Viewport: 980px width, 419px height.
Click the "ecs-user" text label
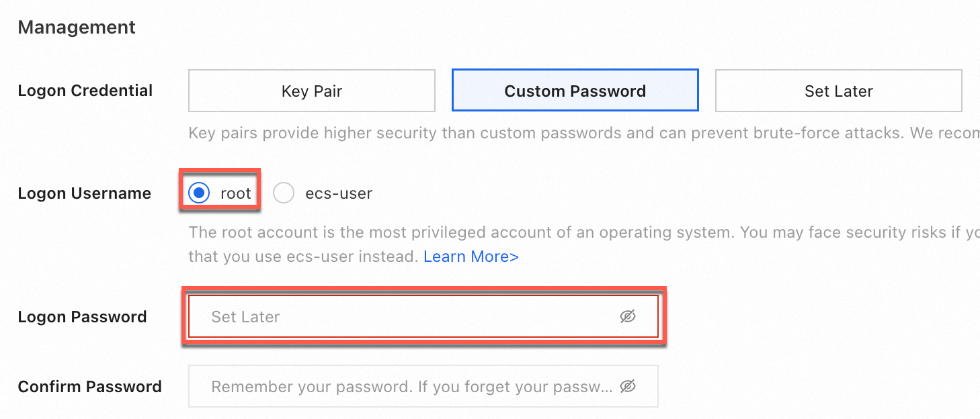[339, 193]
